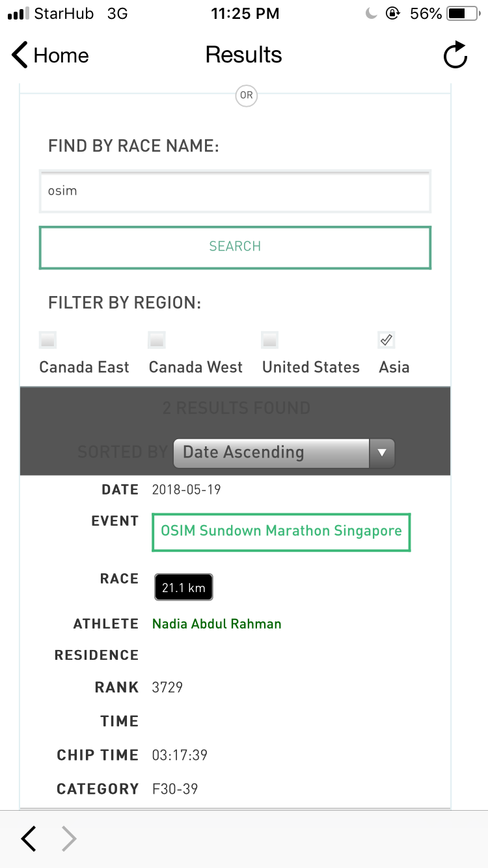
Task: Tap the browser forward arrow at bottom
Action: pyautogui.click(x=69, y=839)
